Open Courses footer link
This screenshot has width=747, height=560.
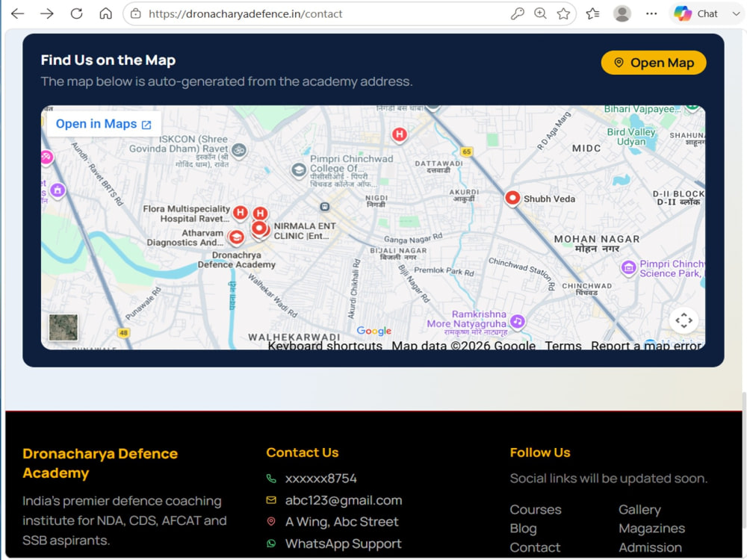tap(536, 509)
